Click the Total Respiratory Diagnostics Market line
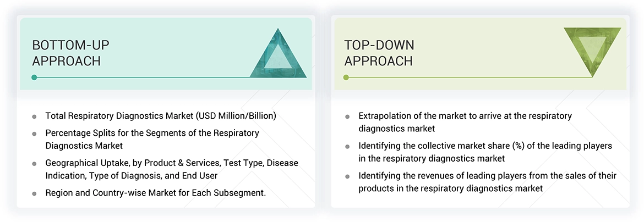The width and height of the screenshot is (644, 222). (160, 116)
